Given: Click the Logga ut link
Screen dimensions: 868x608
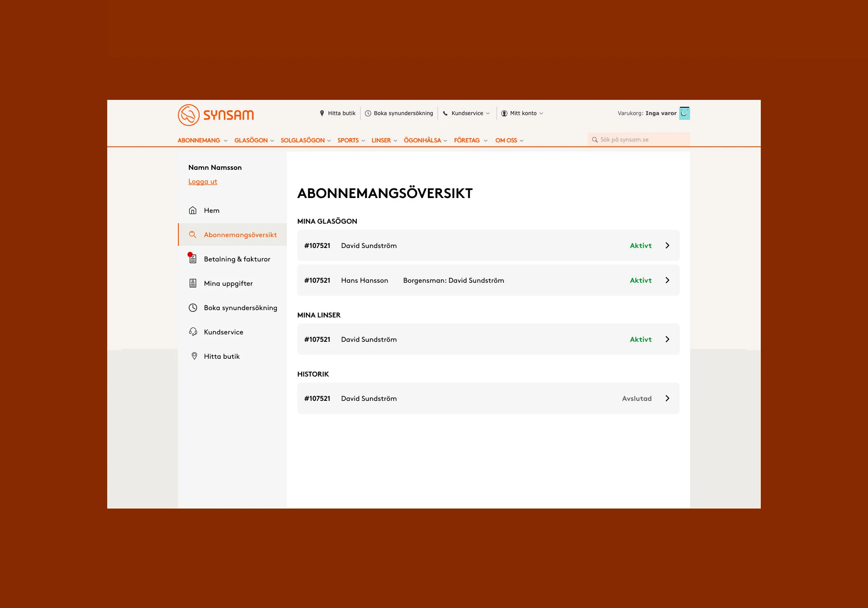Looking at the screenshot, I should coord(203,182).
